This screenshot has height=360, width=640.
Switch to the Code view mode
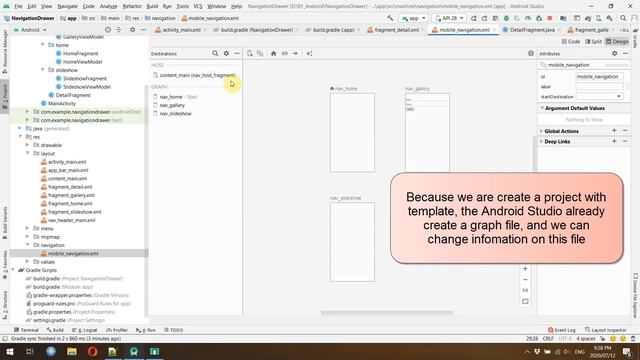point(571,42)
